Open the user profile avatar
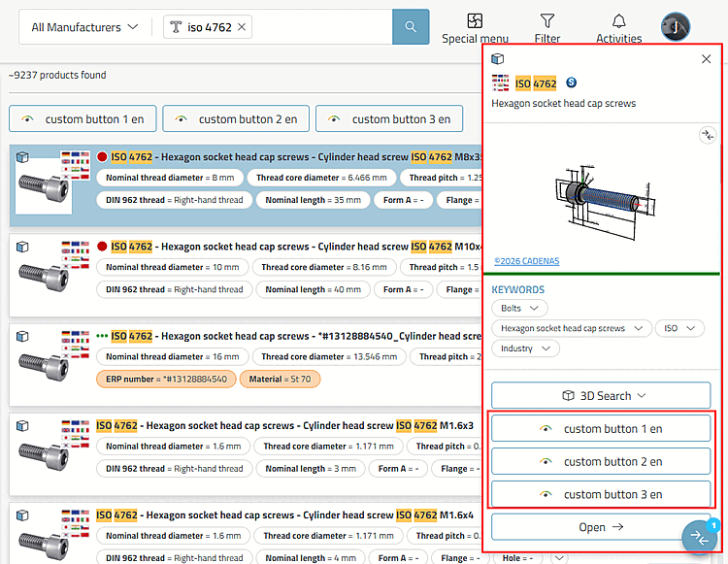This screenshot has height=564, width=728. 676,27
